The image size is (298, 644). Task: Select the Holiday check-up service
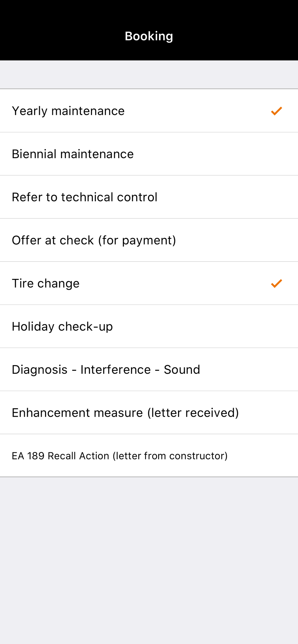point(149,327)
